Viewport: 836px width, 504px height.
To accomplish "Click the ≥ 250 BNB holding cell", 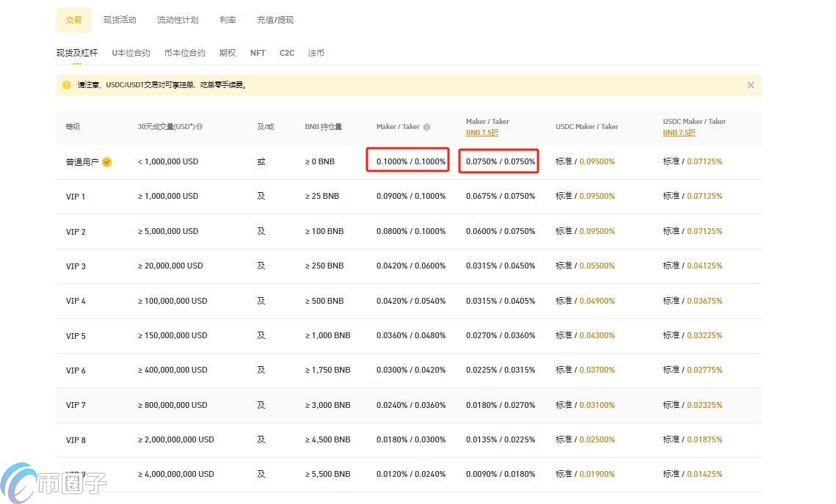I will [324, 266].
